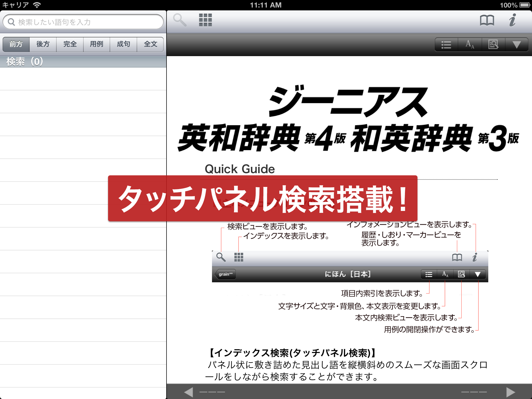Tap the red タッチパネル検索搭載 banner
Screen dimensions: 532x399
(262, 198)
